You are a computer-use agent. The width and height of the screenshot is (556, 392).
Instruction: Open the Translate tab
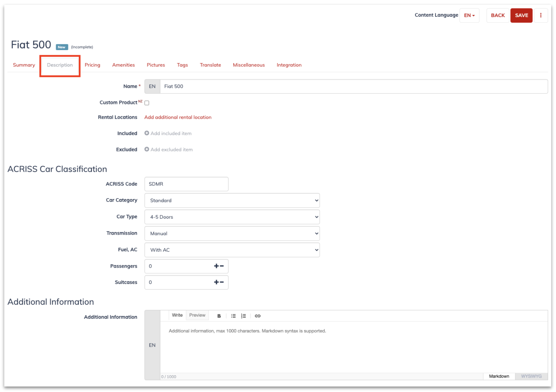(x=210, y=65)
